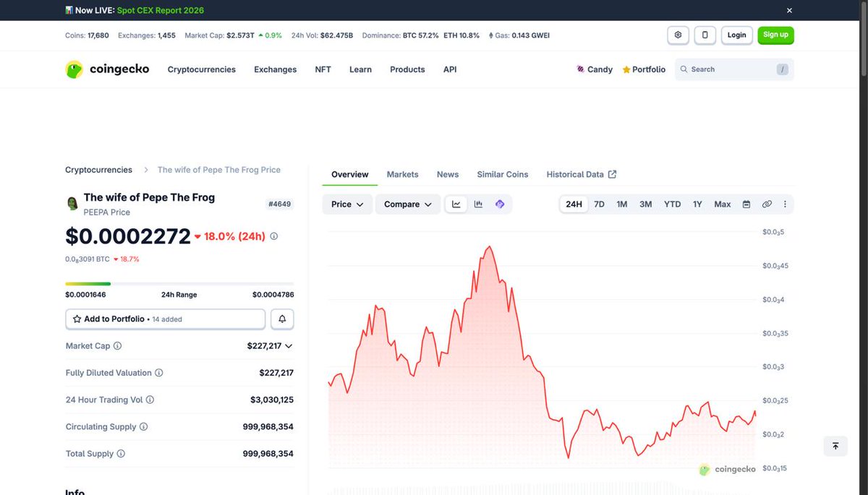Open the NFT menu
This screenshot has height=495, width=868.
coord(323,69)
